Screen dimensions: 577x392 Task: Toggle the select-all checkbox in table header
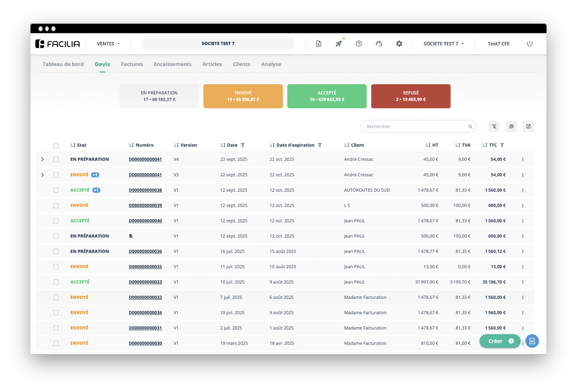tap(56, 146)
